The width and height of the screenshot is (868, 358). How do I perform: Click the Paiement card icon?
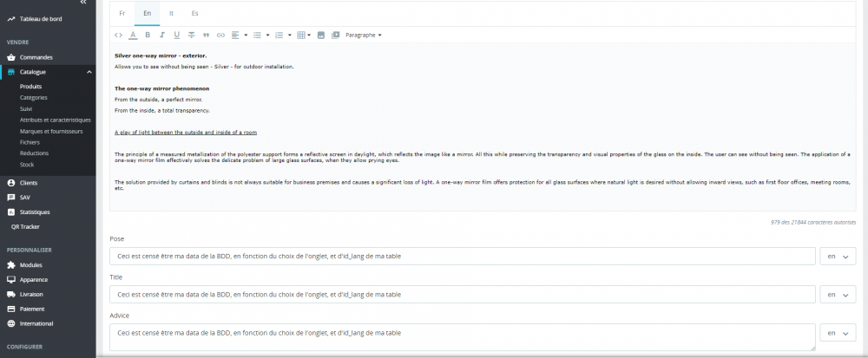click(x=11, y=309)
